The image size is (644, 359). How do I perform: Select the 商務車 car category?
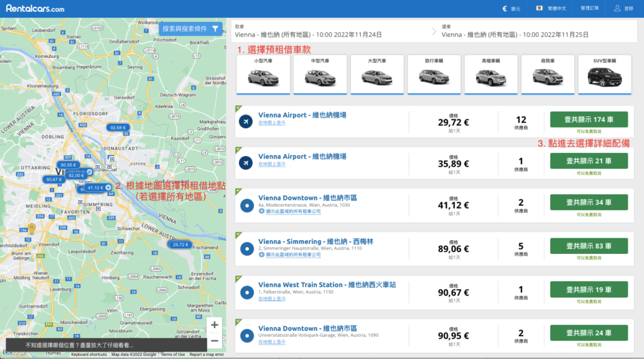click(548, 74)
